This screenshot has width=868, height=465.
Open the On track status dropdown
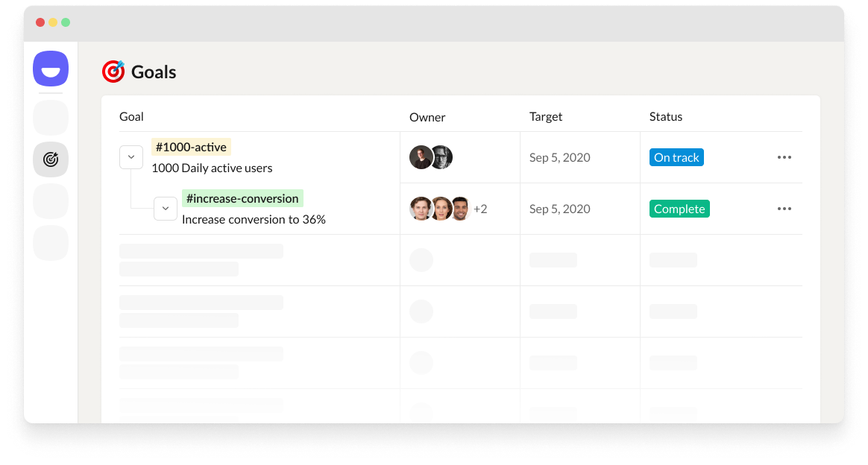676,157
